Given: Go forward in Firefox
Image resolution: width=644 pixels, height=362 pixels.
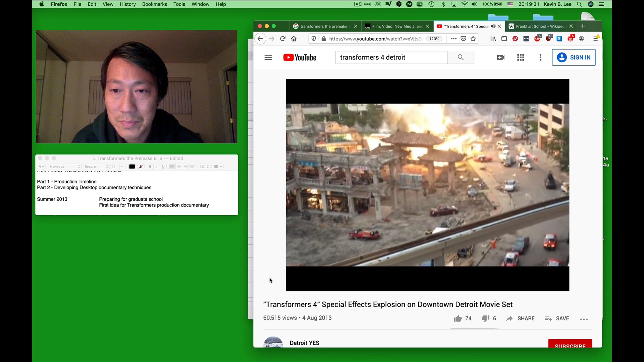Looking at the screenshot, I should 272,39.
